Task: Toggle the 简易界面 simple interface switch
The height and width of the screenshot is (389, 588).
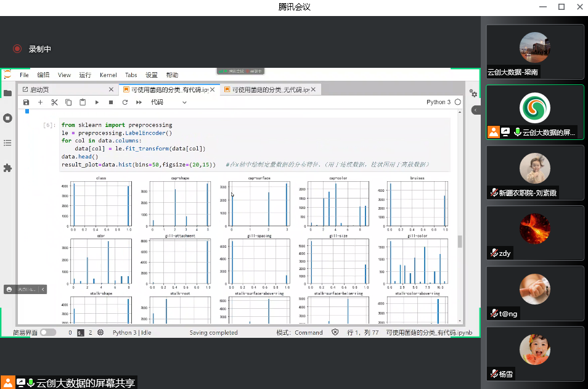Action: point(47,332)
